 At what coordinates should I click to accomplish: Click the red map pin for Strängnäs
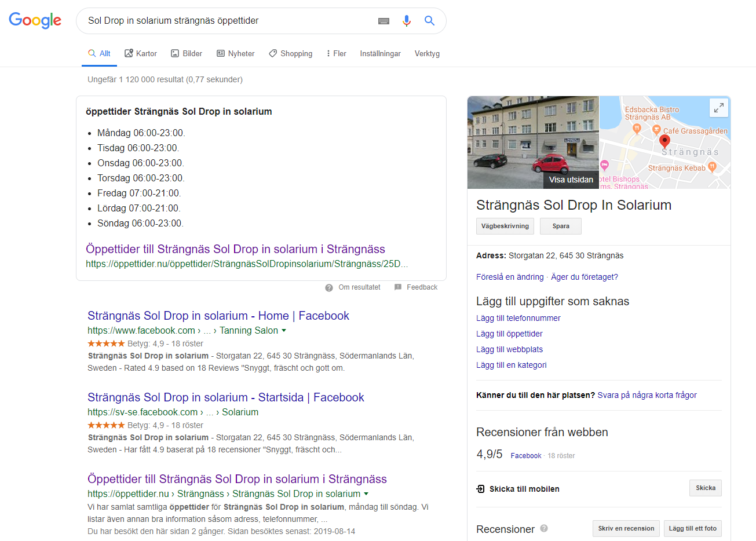[664, 141]
